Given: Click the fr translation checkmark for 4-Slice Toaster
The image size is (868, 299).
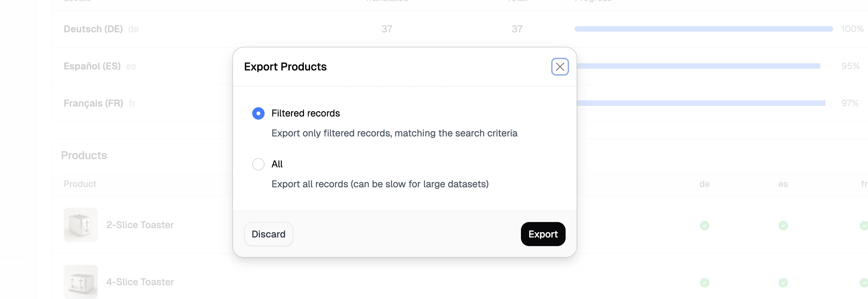Looking at the screenshot, I should point(865,282).
